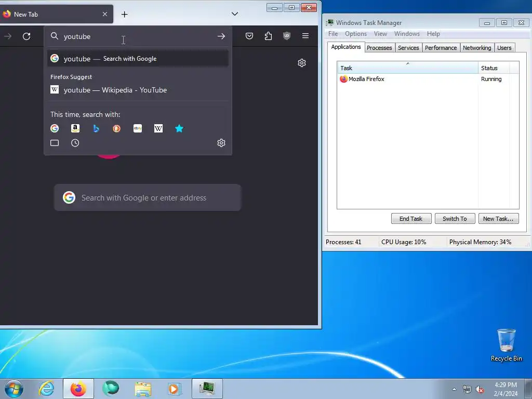Search this time with Bing icon
The width and height of the screenshot is (532, 399).
pos(96,128)
